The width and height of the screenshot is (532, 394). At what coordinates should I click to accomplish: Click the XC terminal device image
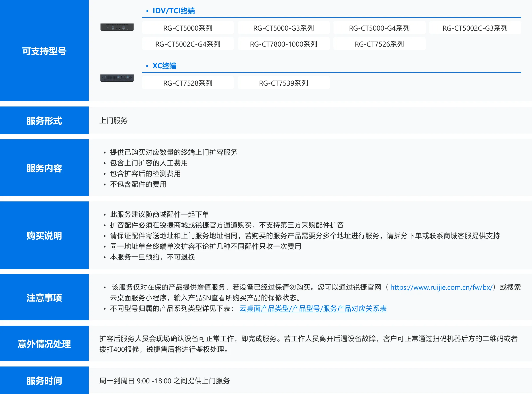pyautogui.click(x=117, y=78)
